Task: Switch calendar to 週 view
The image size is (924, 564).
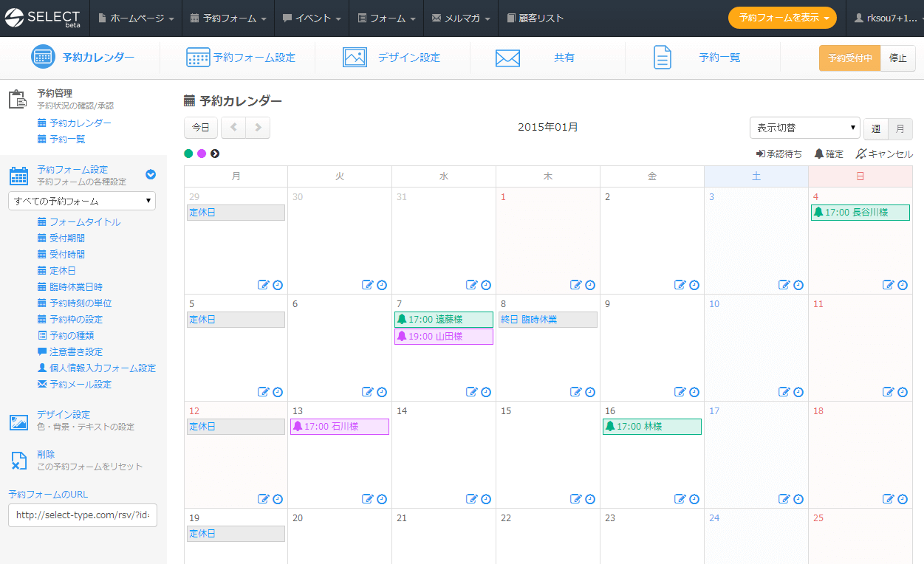Action: pyautogui.click(x=876, y=128)
